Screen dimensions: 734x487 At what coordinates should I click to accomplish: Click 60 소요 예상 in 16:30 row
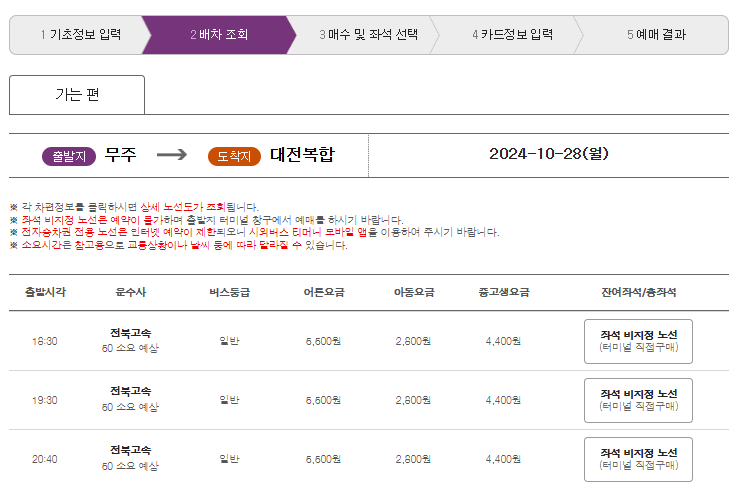point(131,348)
